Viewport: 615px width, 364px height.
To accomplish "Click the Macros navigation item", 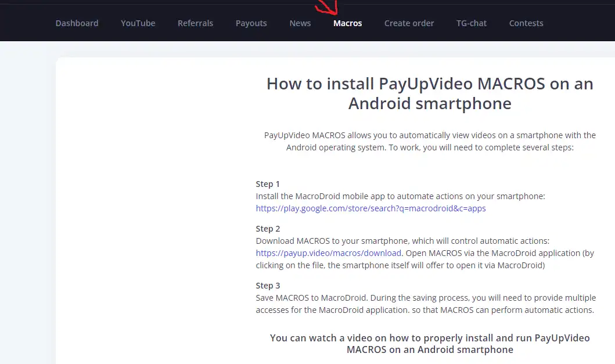I will [x=347, y=23].
